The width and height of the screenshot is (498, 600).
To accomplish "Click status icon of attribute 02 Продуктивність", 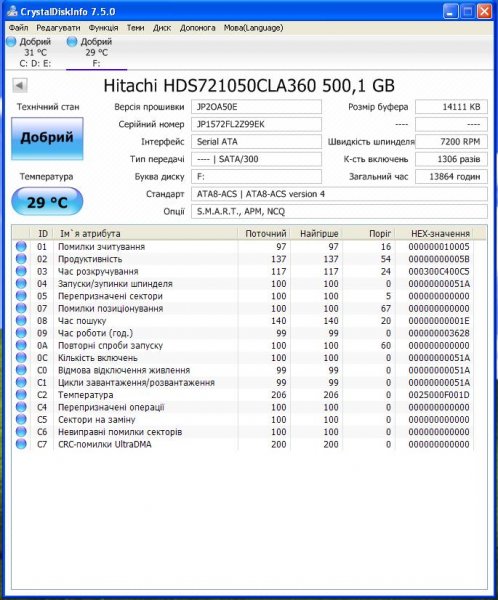I will (x=21, y=259).
